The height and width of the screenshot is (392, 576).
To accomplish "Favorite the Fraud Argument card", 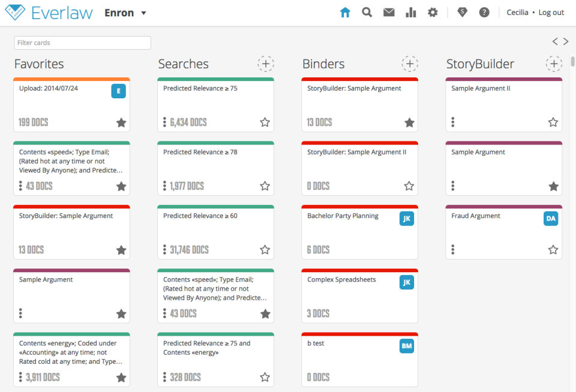I will [553, 250].
